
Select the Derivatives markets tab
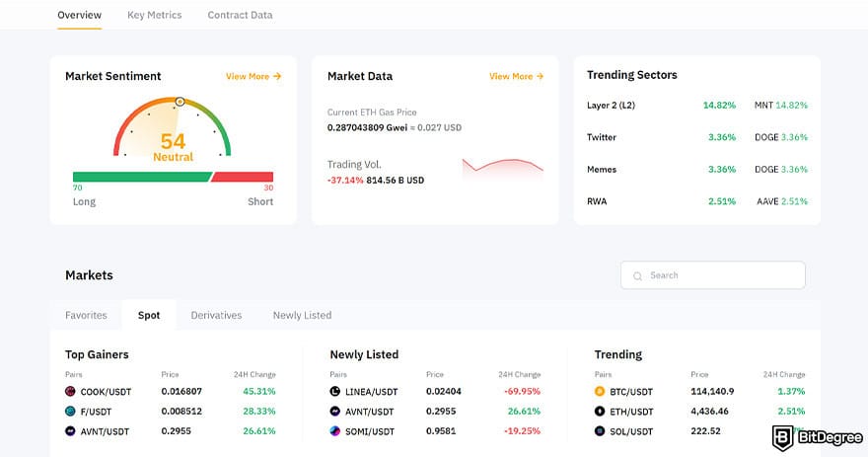pos(216,315)
